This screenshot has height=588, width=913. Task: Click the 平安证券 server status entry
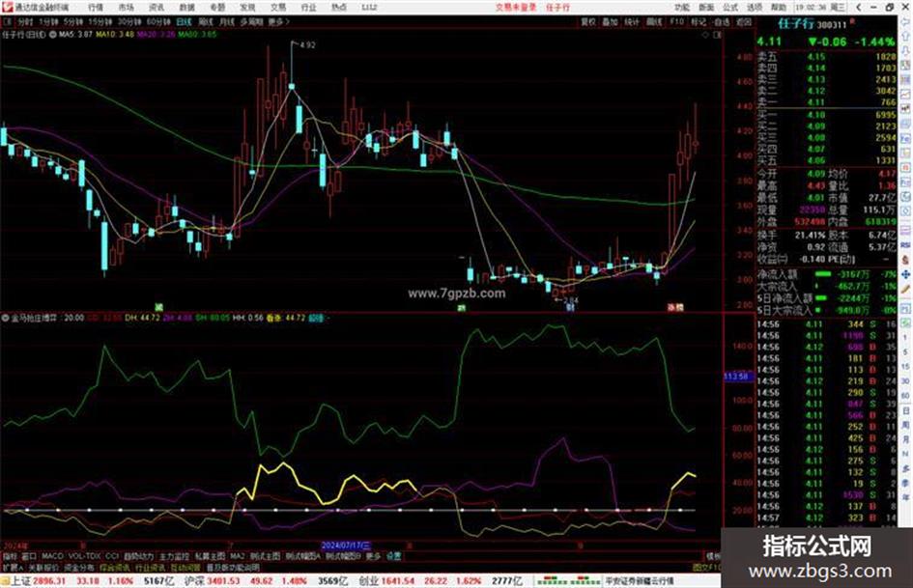coord(640,580)
